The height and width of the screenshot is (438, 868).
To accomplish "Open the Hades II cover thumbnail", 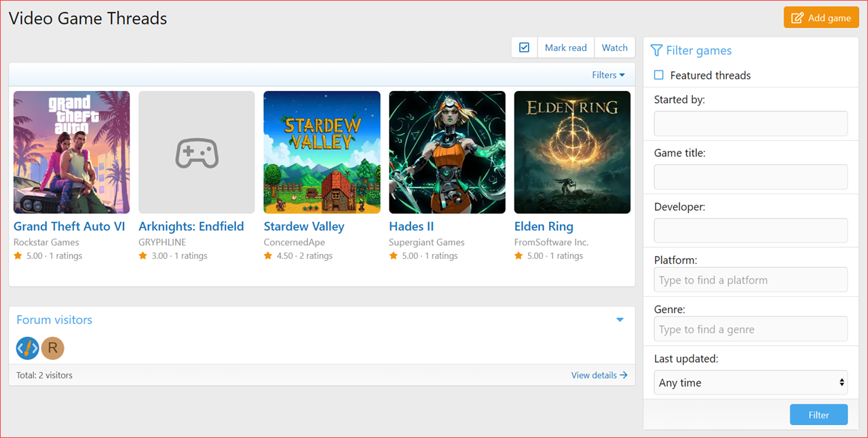I will [447, 152].
